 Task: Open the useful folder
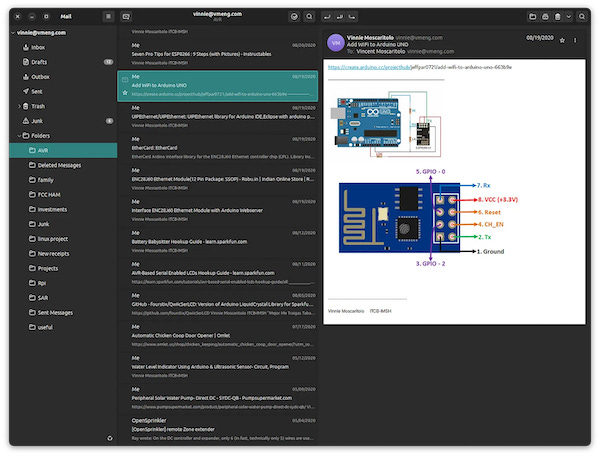tap(63, 327)
